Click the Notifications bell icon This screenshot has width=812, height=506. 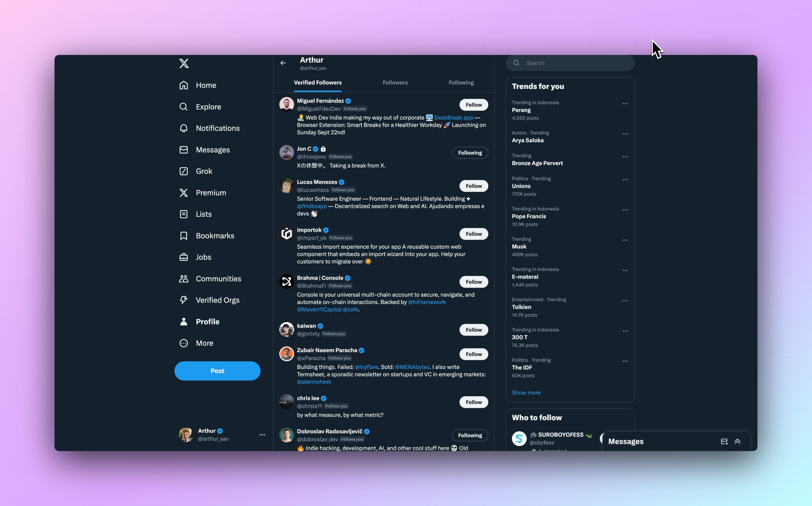pyautogui.click(x=184, y=128)
